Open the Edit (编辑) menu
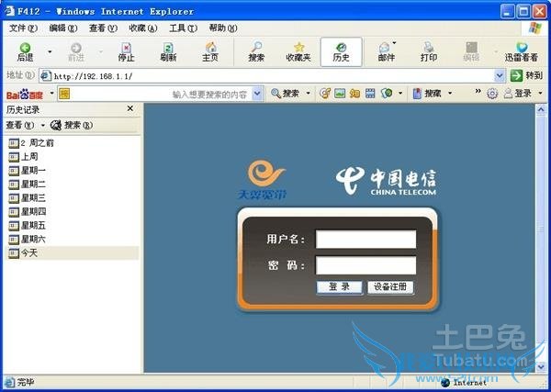Image resolution: width=551 pixels, height=392 pixels. 63,28
